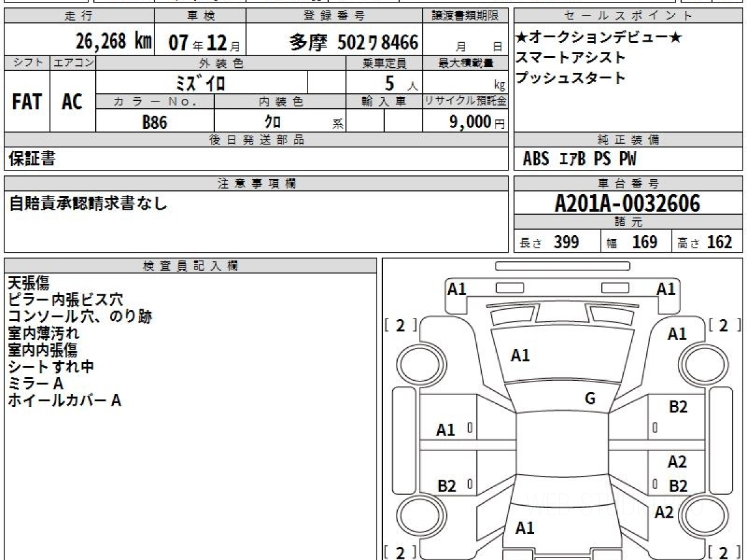Select inspector note 天張傷
The height and width of the screenshot is (560, 747).
[29, 284]
